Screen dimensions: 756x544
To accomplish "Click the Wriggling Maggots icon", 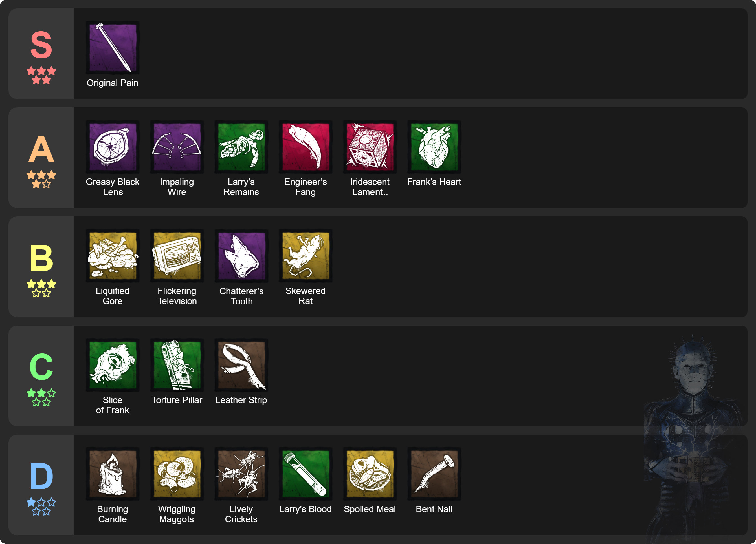I will 177,474.
